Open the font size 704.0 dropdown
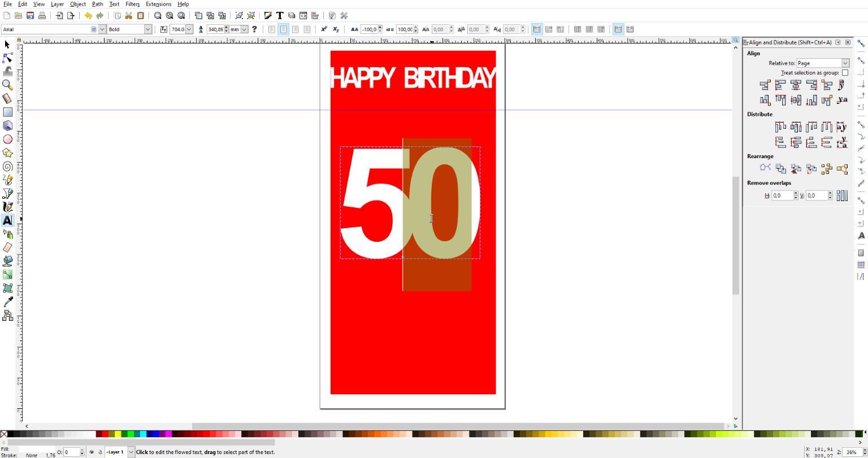The height and width of the screenshot is (458, 868). [189, 29]
